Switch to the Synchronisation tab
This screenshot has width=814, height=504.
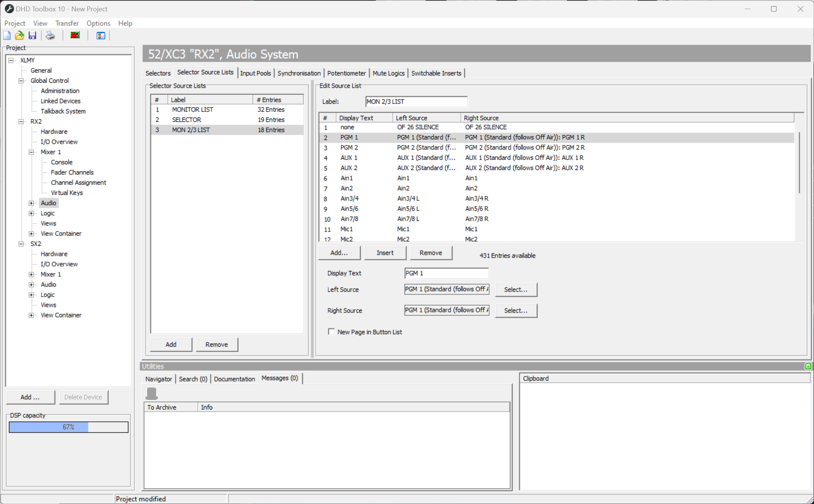(299, 73)
